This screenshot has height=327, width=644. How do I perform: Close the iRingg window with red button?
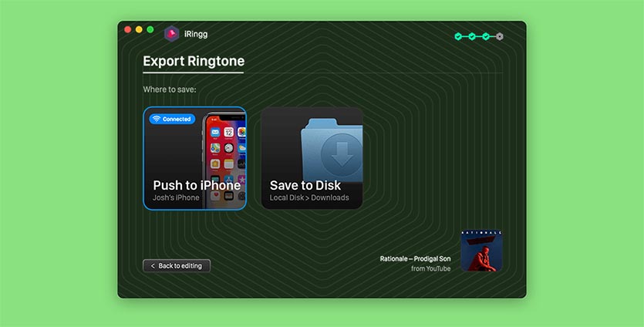(128, 29)
